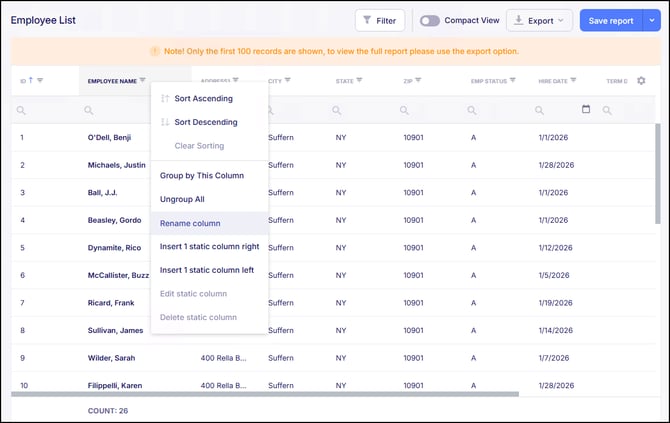Screen dimensions: 670x423
Task: Click the State column search icon
Action: tap(337, 110)
